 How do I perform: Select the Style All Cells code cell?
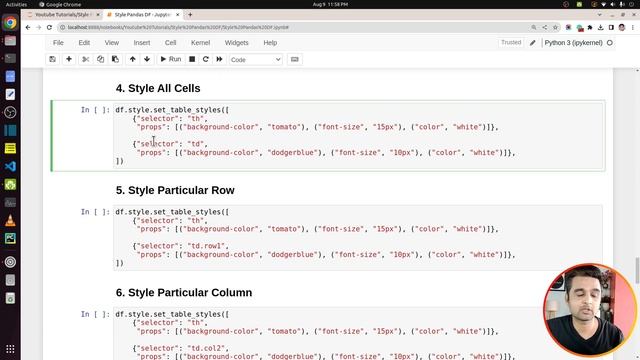(x=358, y=136)
